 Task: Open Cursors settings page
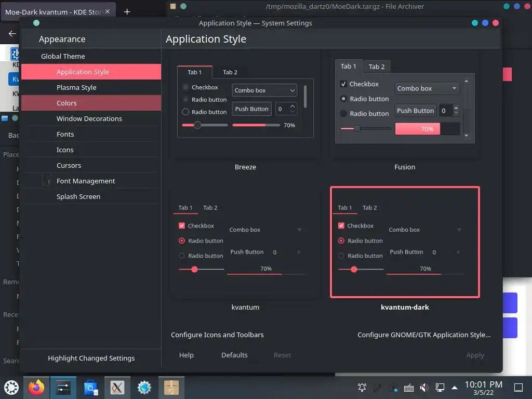coord(91,166)
